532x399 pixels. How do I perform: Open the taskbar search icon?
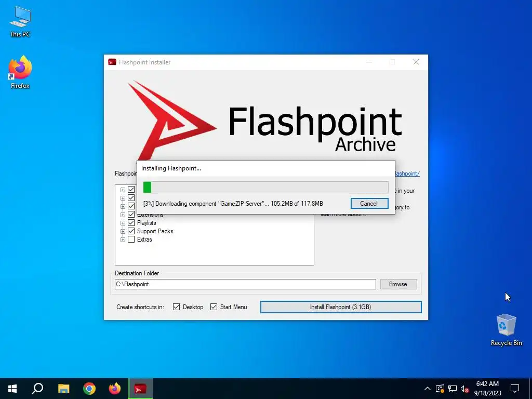(37, 389)
